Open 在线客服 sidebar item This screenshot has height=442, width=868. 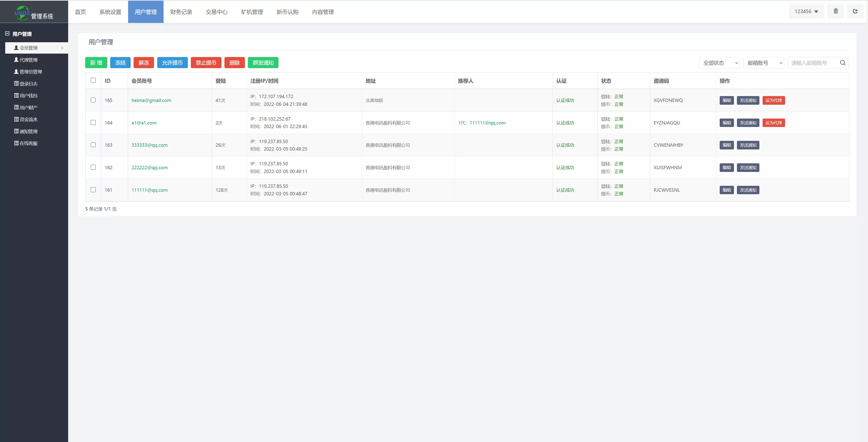pyautogui.click(x=28, y=143)
